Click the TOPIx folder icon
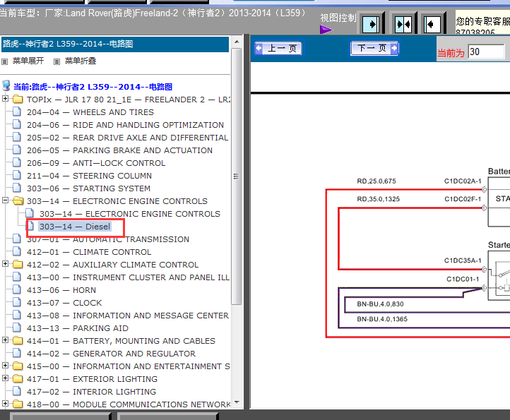 [x=18, y=100]
